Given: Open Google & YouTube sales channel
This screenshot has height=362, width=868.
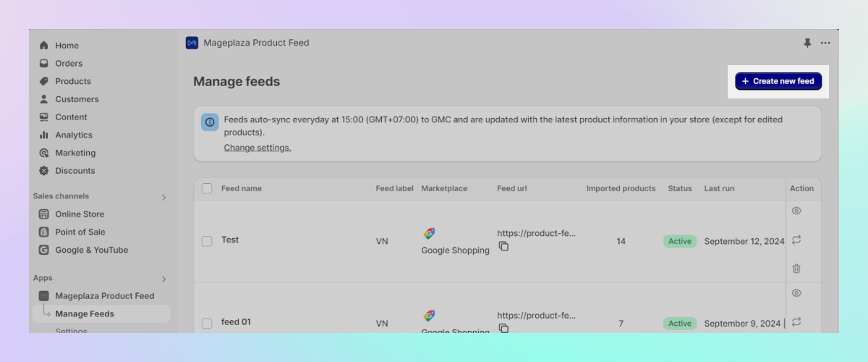Looking at the screenshot, I should pyautogui.click(x=91, y=250).
